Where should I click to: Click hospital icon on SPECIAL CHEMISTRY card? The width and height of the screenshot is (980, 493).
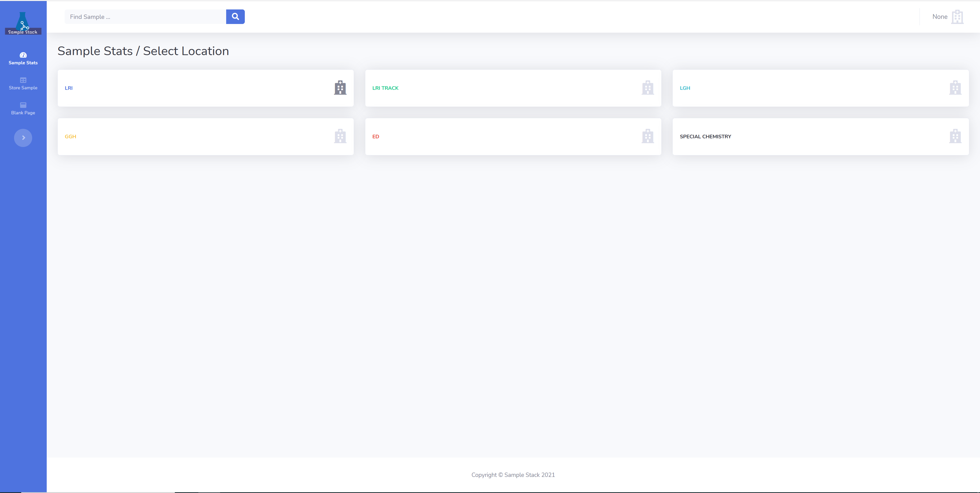point(955,137)
